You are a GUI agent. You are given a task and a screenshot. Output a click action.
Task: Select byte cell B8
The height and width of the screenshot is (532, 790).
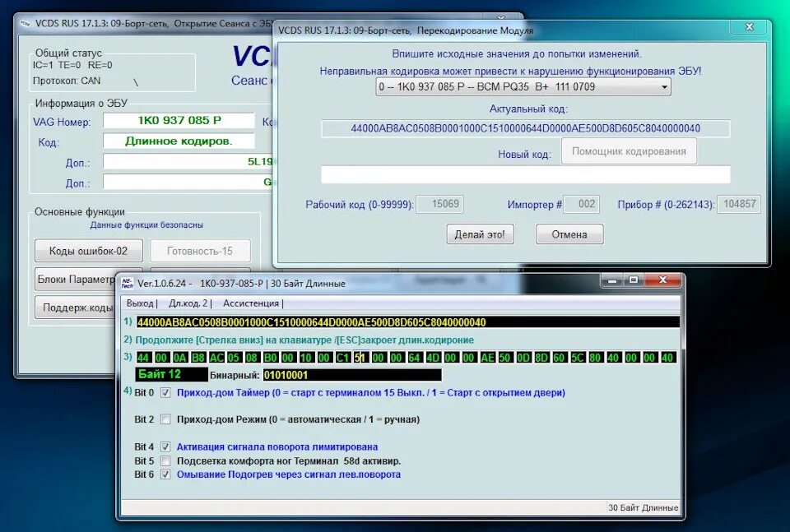pyautogui.click(x=198, y=358)
